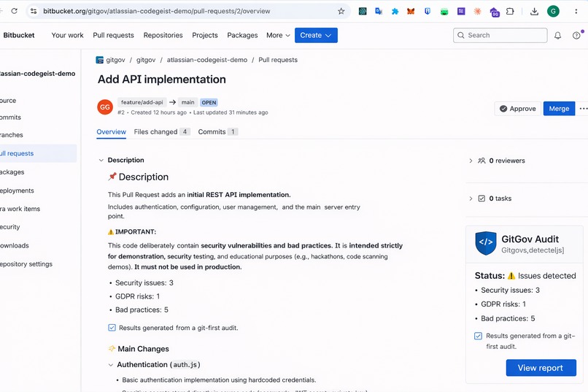588x392 pixels.
Task: Click the tasks checkbox icon
Action: coord(481,199)
